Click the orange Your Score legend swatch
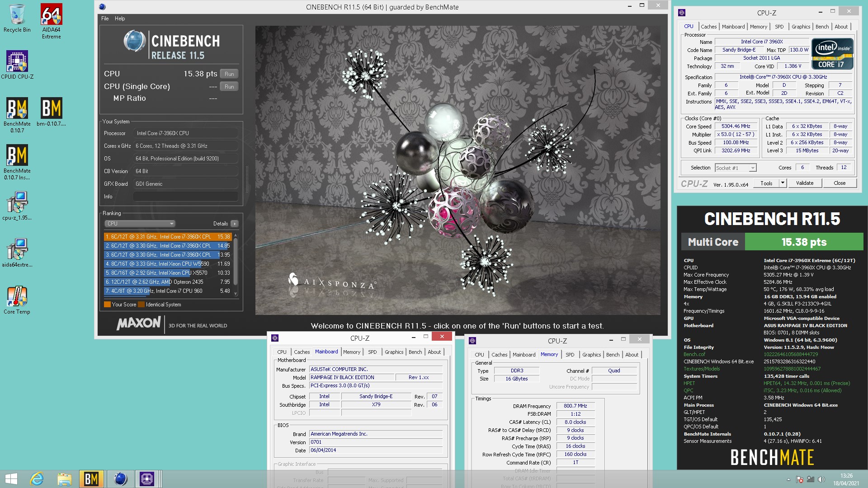This screenshot has height=488, width=868. 107,305
